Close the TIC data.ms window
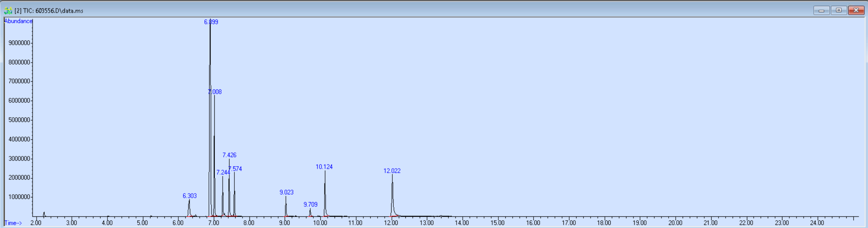This screenshot has height=228, width=868. [x=855, y=10]
